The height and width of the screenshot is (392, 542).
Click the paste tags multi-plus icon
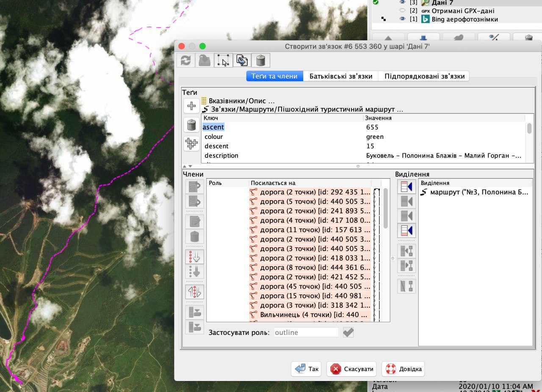(191, 144)
